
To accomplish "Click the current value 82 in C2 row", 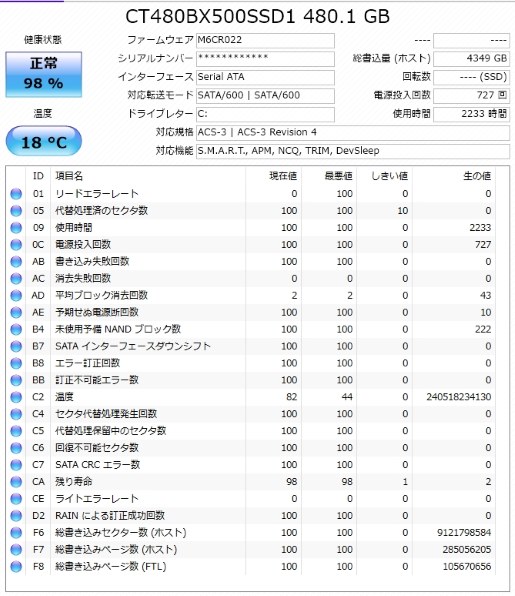I will point(292,397).
